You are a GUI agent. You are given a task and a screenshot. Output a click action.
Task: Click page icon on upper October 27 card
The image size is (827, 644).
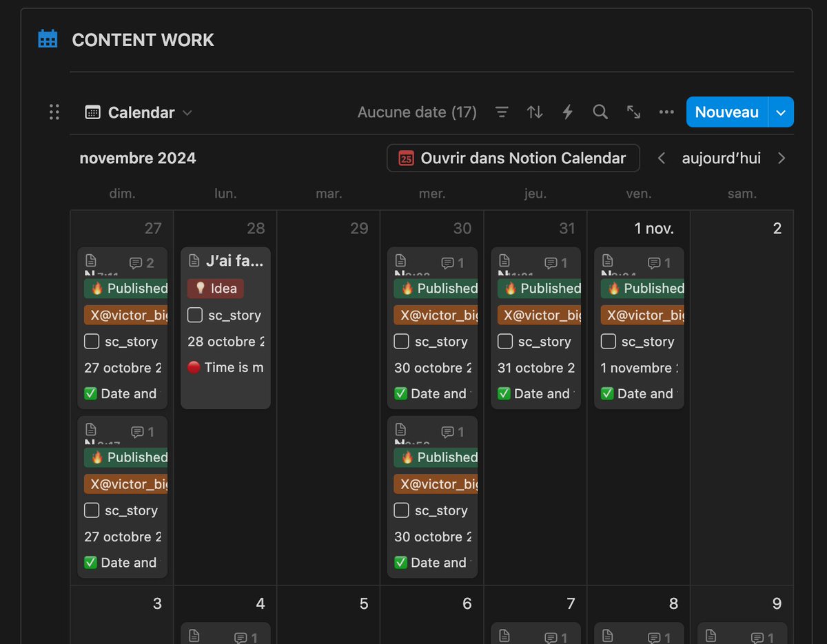pyautogui.click(x=90, y=260)
